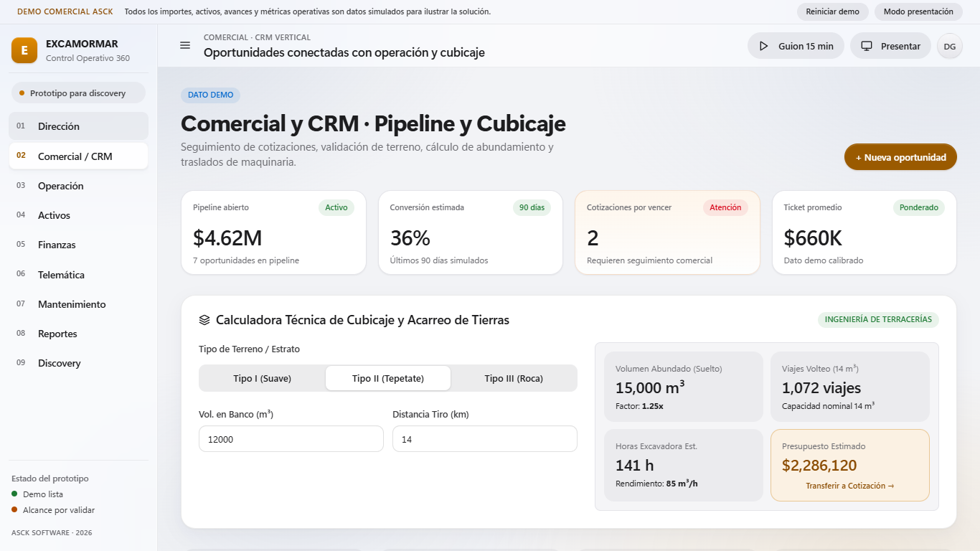Click the Prototipo para discovery pill
Screen dimensions: 980x551
[x=78, y=93]
